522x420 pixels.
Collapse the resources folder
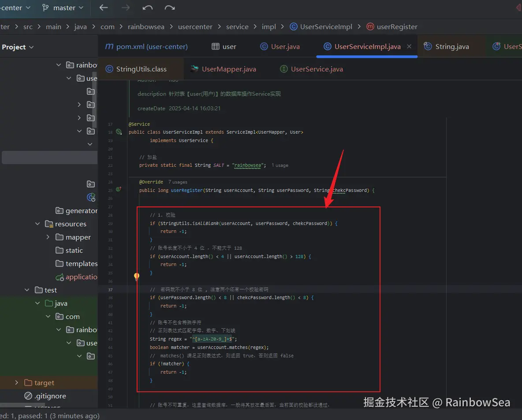[x=37, y=224]
